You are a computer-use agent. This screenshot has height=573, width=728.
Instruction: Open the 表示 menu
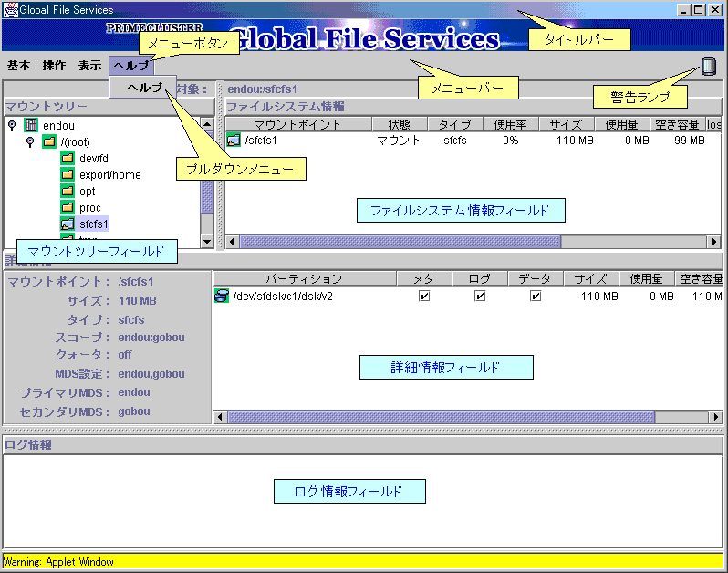click(x=89, y=66)
